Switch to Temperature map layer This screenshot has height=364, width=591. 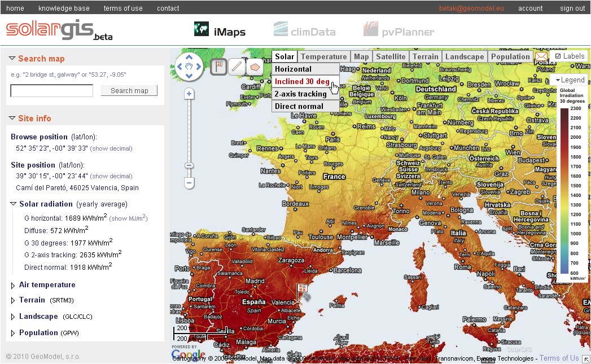click(324, 56)
